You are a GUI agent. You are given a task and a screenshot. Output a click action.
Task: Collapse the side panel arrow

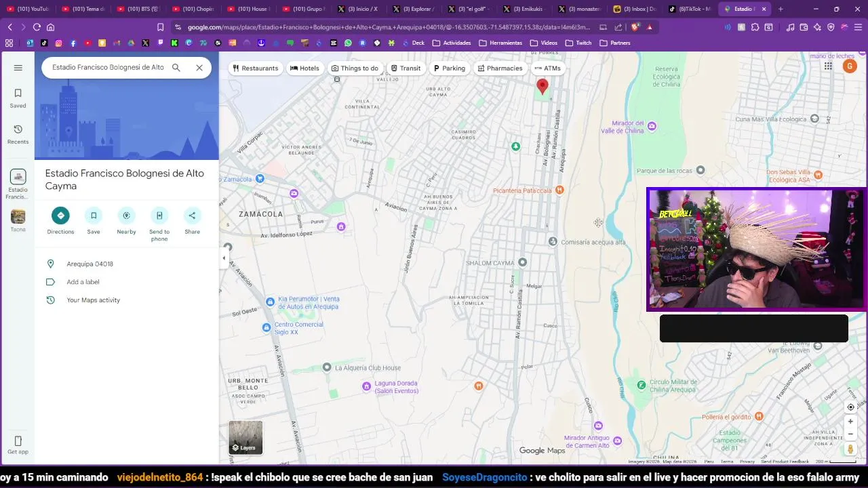tap(224, 258)
